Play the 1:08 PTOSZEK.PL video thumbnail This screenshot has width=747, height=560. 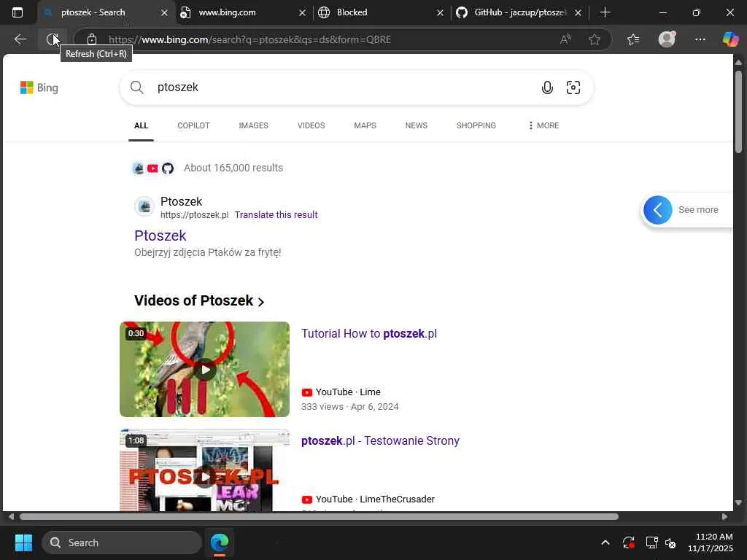coord(204,470)
